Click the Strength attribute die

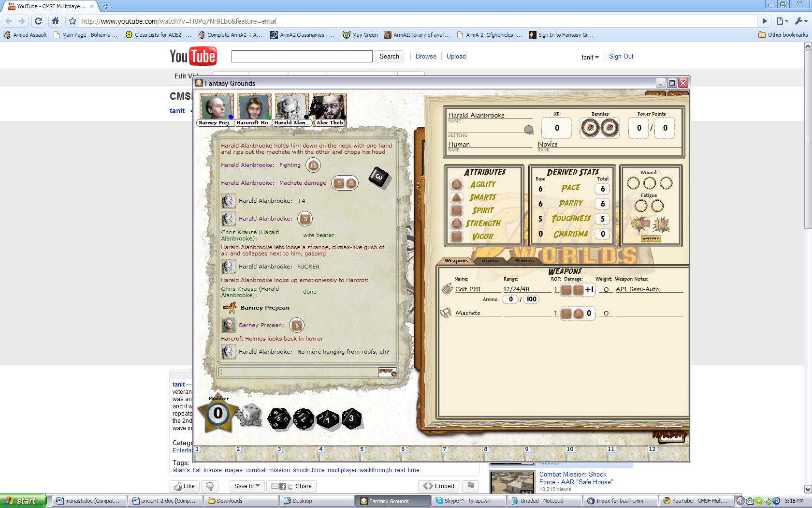coord(456,224)
